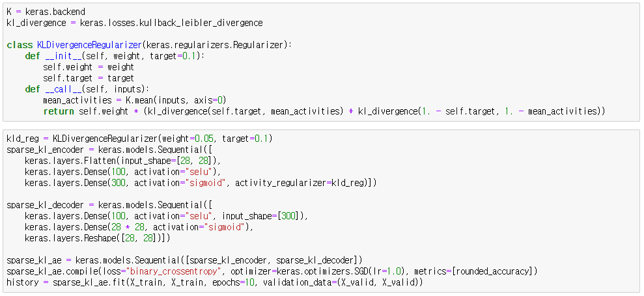Click the line "K = keras.backend"
The width and height of the screenshot is (644, 296).
click(46, 12)
